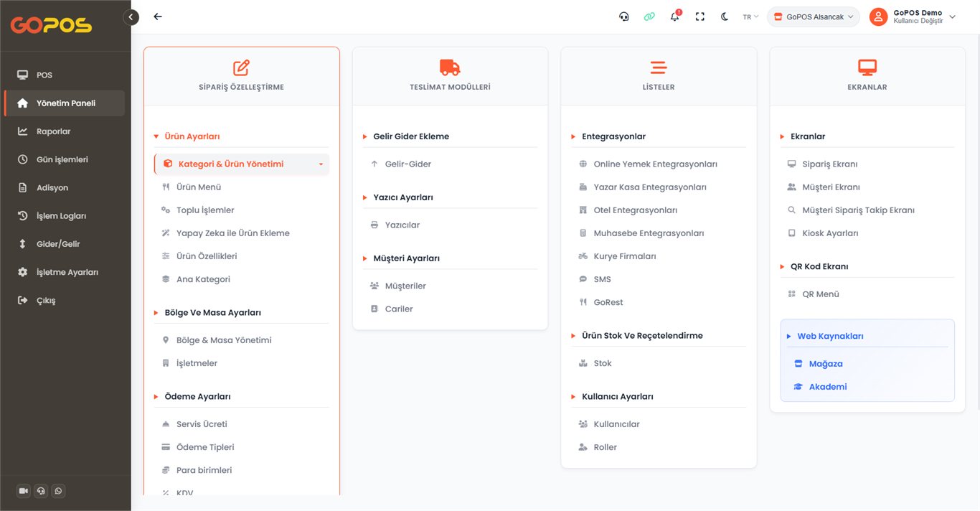Open notifications bell icon
This screenshot has width=980, height=511.
point(675,16)
